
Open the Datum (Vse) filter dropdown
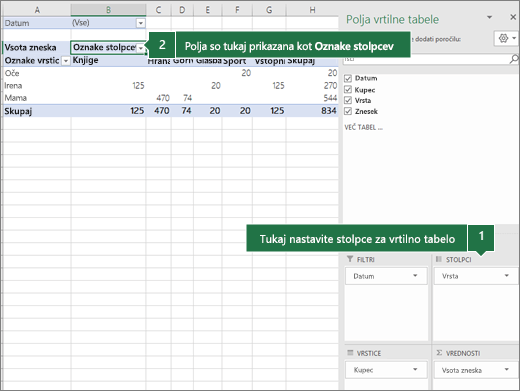141,23
